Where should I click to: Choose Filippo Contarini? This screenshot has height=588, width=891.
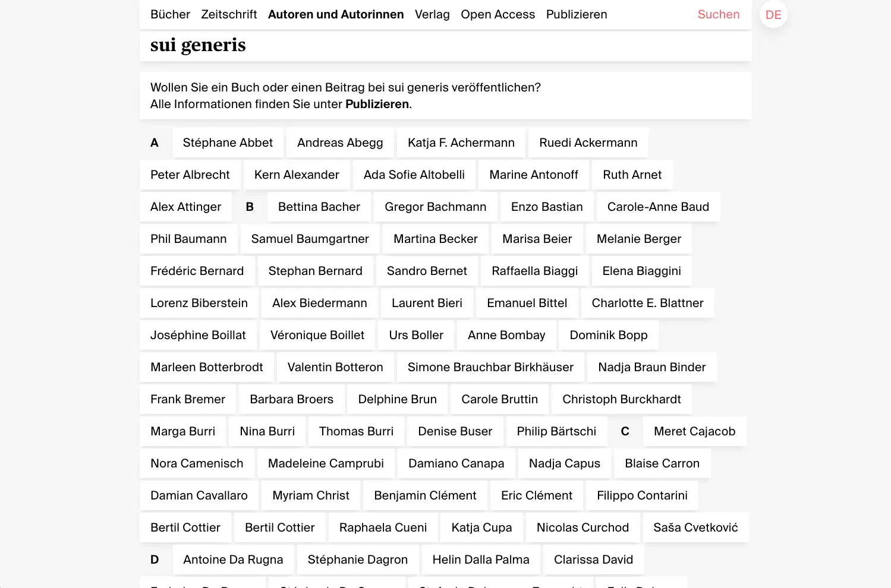642,495
